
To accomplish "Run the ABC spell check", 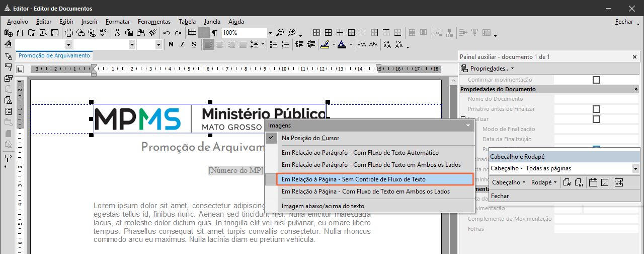I will pos(103,33).
